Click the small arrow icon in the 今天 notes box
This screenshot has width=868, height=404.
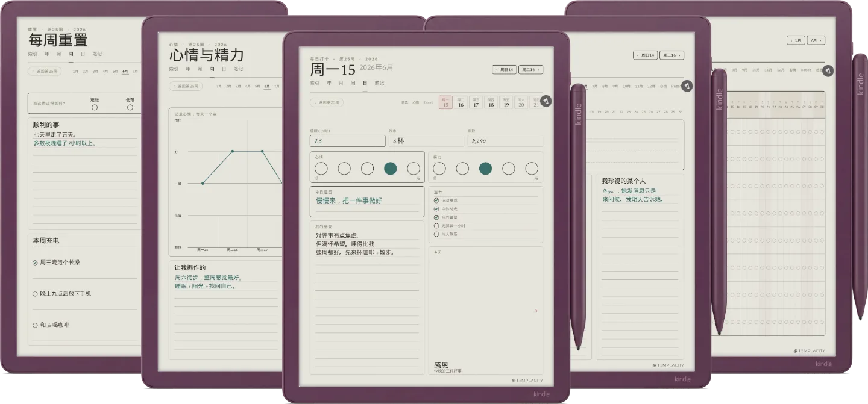pos(535,311)
